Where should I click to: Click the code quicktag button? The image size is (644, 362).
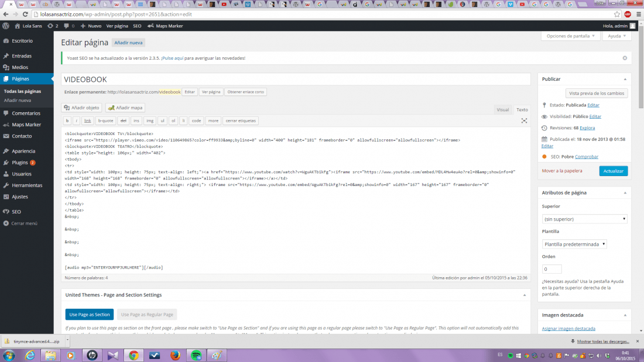click(196, 120)
